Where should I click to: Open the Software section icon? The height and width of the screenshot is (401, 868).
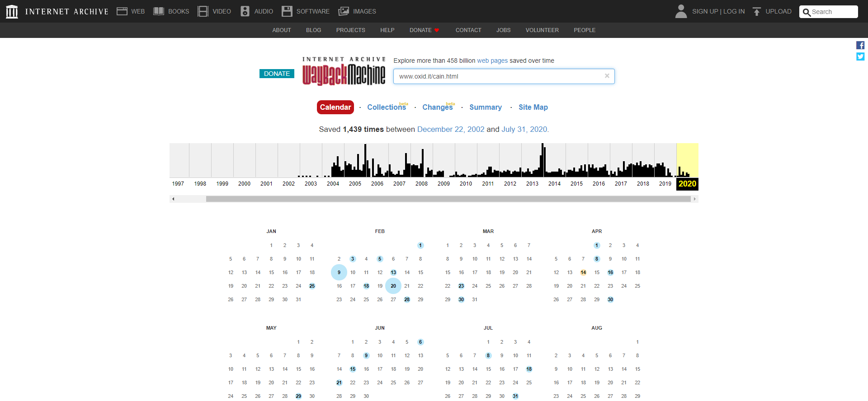pos(287,11)
